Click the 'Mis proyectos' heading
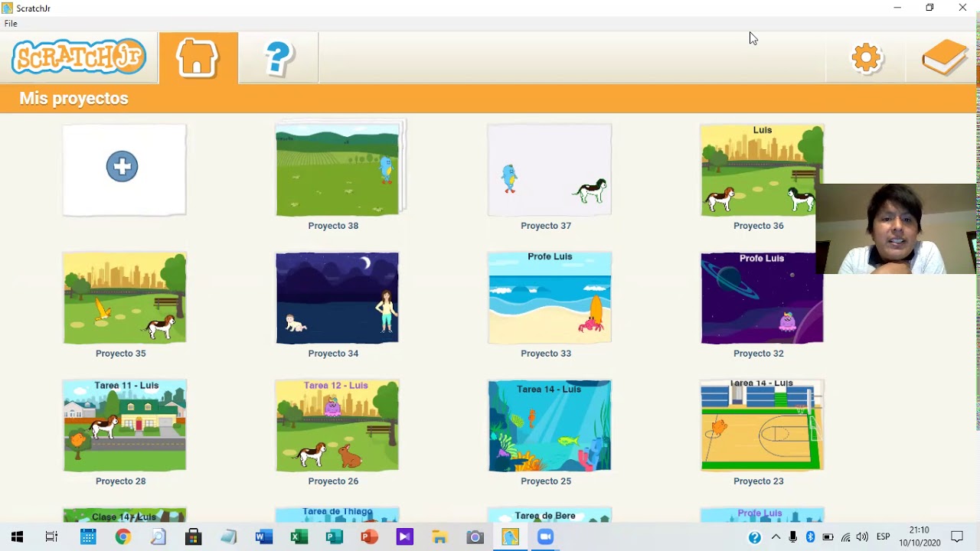 (73, 98)
